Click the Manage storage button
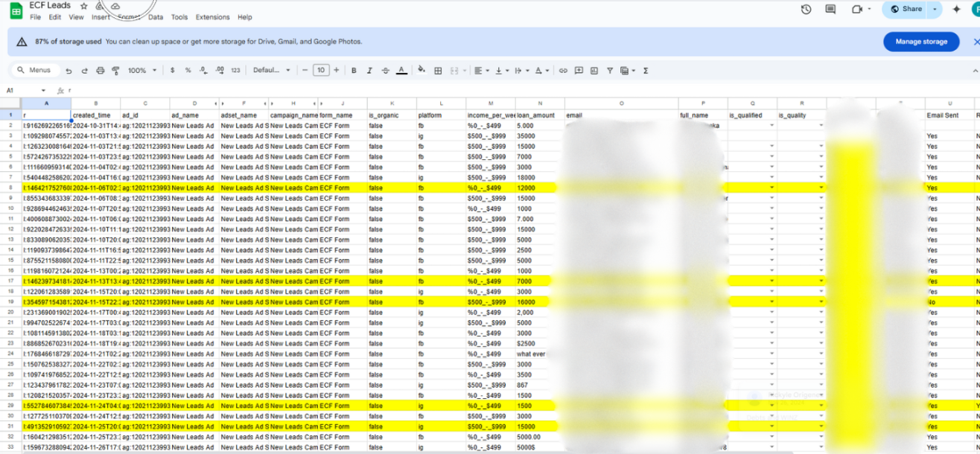Viewport: 980px width, 454px height. pyautogui.click(x=921, y=42)
